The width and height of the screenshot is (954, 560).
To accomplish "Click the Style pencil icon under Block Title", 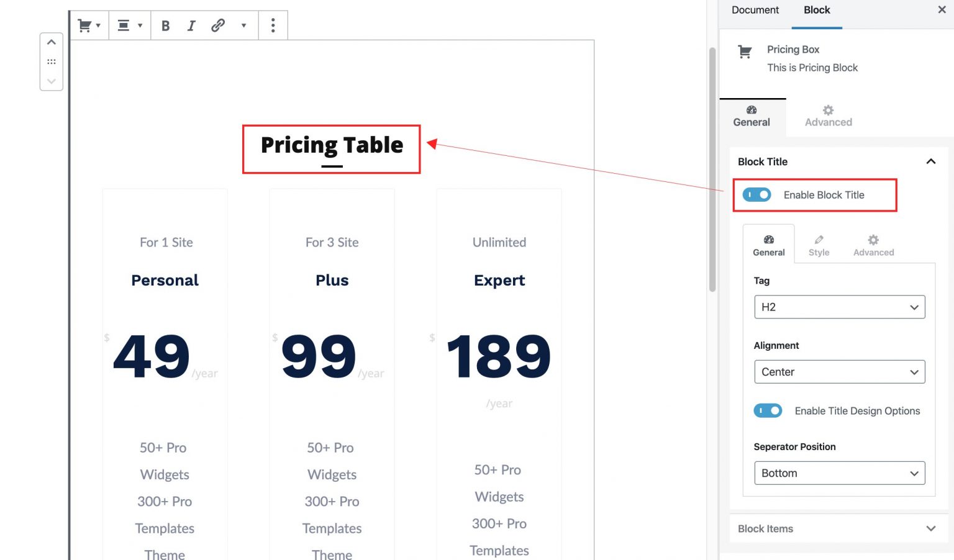I will tap(819, 244).
